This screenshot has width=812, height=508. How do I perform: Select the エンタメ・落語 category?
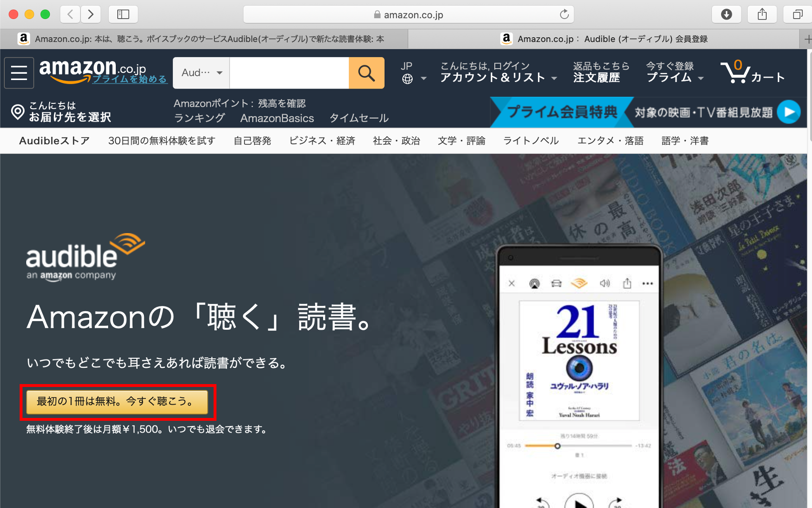click(x=610, y=141)
